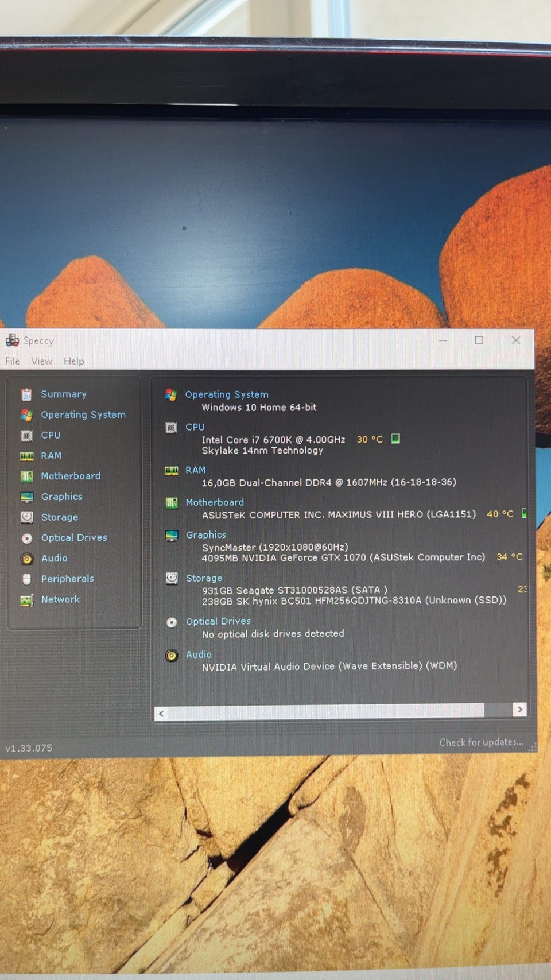The image size is (551, 980).
Task: Click the horizontal scrollbar thumb
Action: point(326,711)
